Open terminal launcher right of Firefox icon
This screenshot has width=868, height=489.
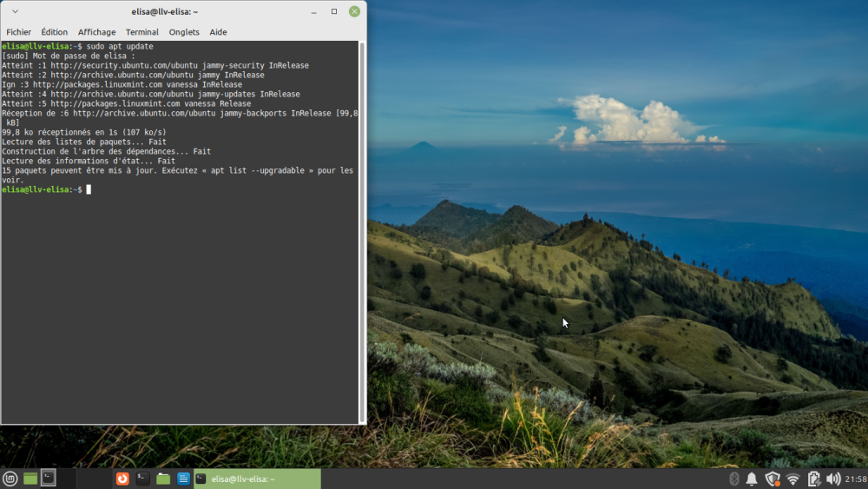click(x=143, y=479)
